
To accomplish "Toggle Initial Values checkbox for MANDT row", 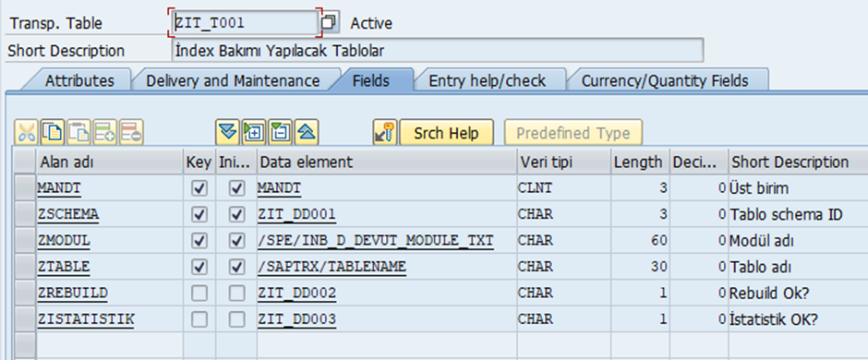I will 236,188.
